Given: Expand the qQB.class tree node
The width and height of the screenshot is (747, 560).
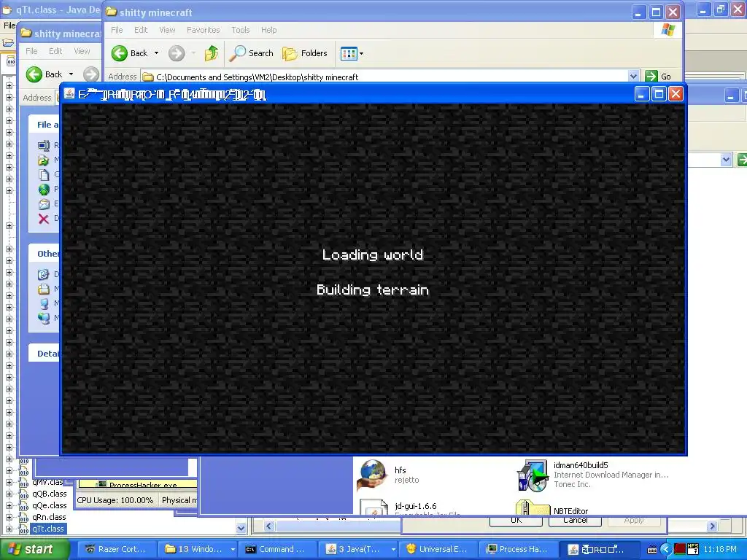Looking at the screenshot, I should point(9,494).
